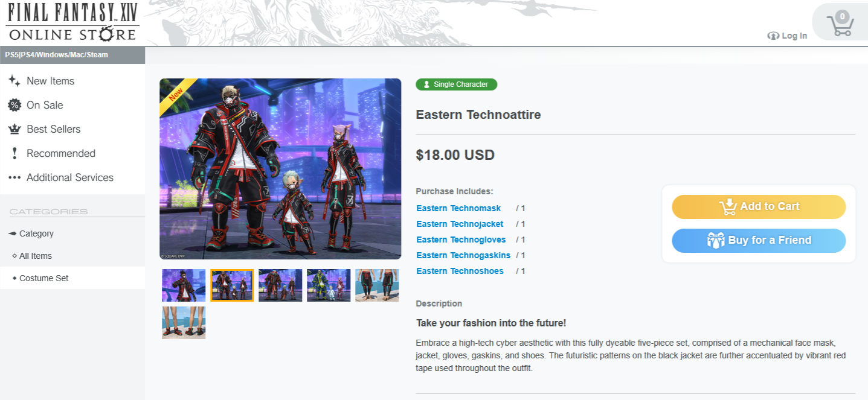
Task: Click the Best Sellers crown icon
Action: (x=14, y=129)
